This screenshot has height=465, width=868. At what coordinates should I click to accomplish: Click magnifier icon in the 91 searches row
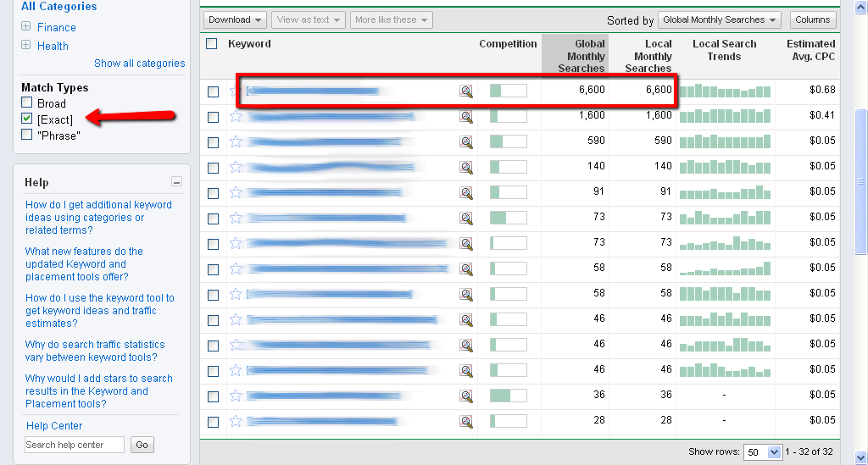point(466,193)
